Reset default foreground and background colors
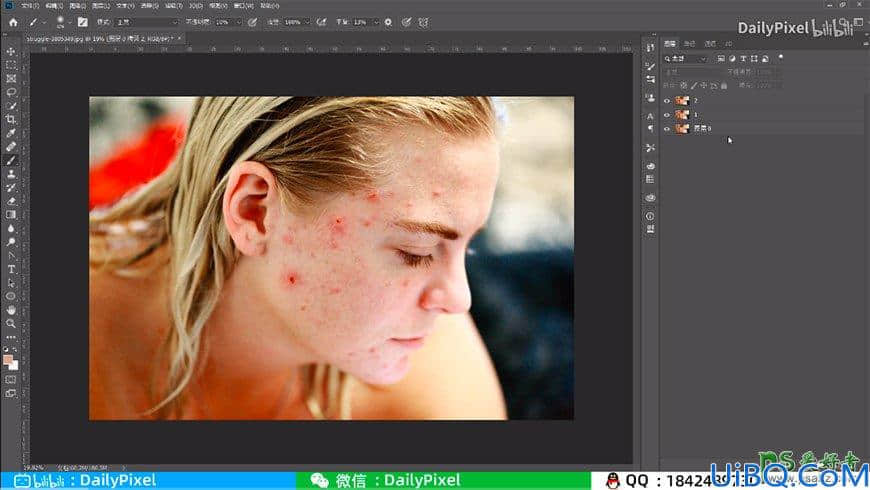The height and width of the screenshot is (490, 870). [x=6, y=350]
